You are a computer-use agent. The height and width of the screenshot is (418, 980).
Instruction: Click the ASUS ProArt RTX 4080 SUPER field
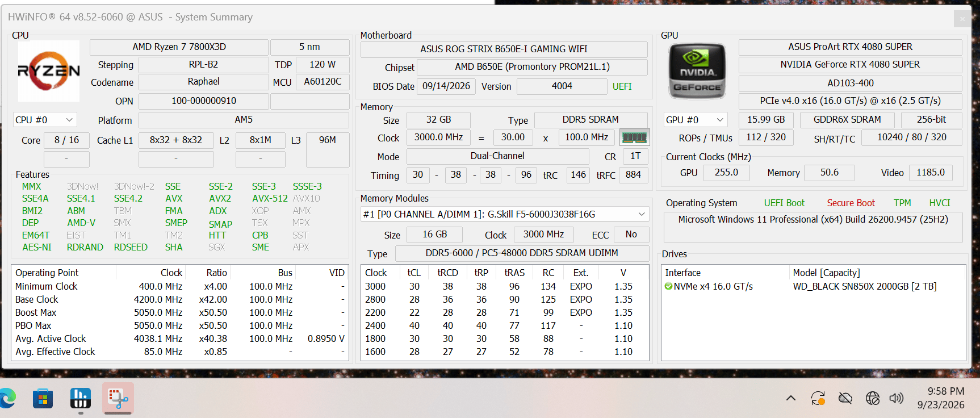[x=850, y=47]
